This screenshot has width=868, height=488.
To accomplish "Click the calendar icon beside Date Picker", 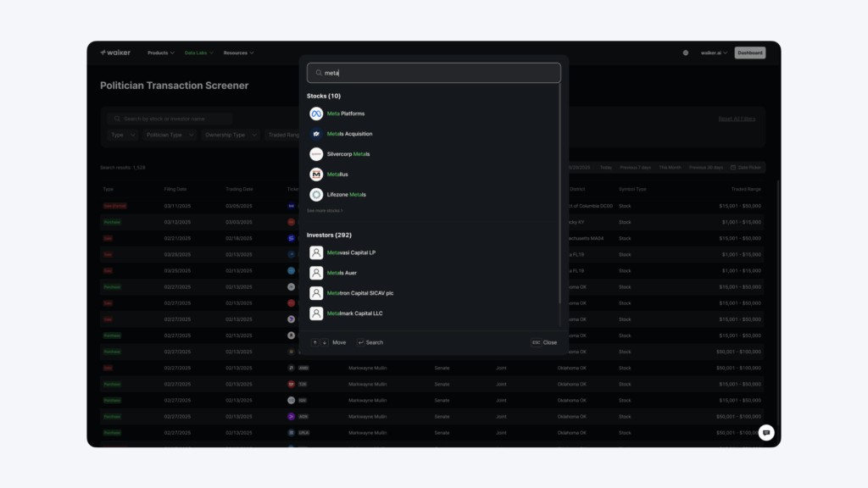I will (x=733, y=167).
